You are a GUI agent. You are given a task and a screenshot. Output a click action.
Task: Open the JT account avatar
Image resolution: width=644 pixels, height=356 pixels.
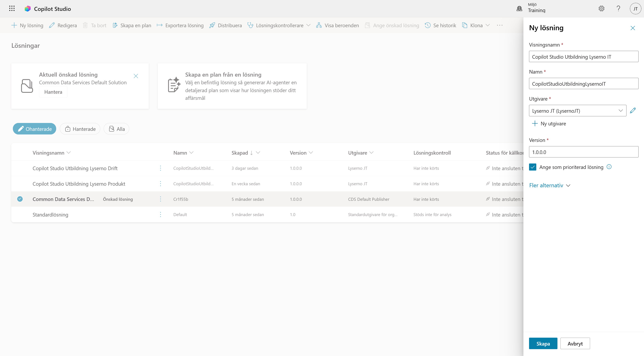[635, 8]
